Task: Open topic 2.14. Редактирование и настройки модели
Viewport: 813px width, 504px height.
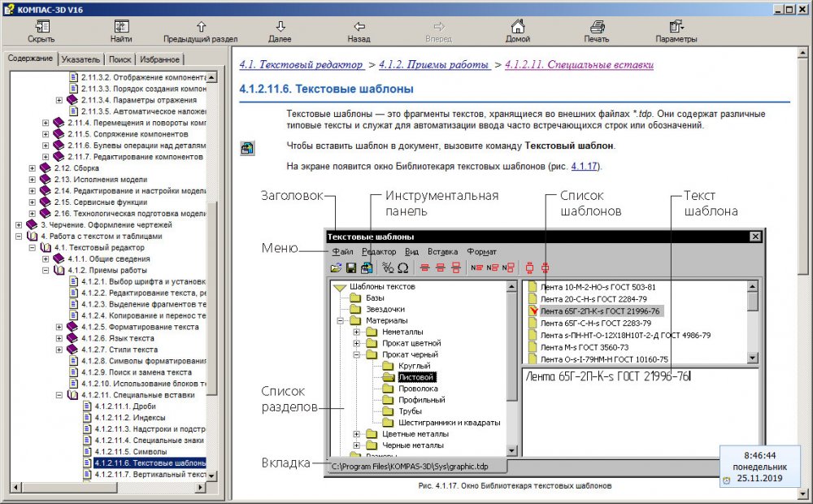Action: 129,191
